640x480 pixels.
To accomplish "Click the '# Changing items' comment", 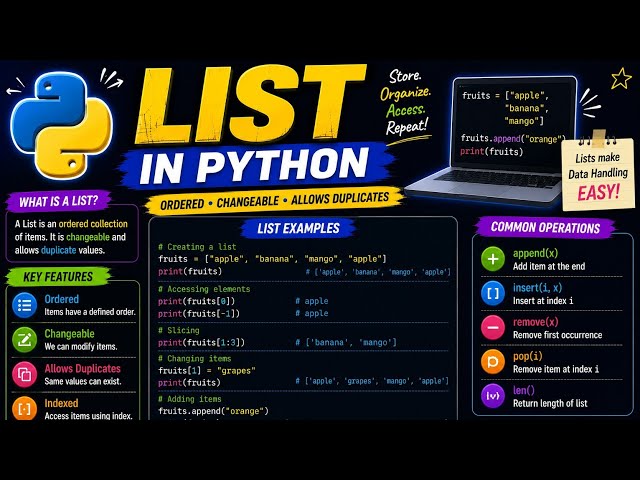I will pos(195,358).
